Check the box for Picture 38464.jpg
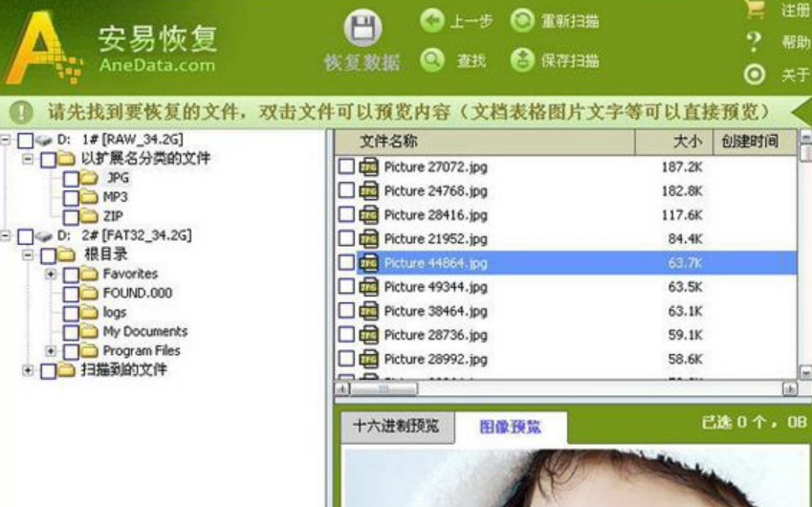Image resolution: width=812 pixels, height=507 pixels. 346,311
